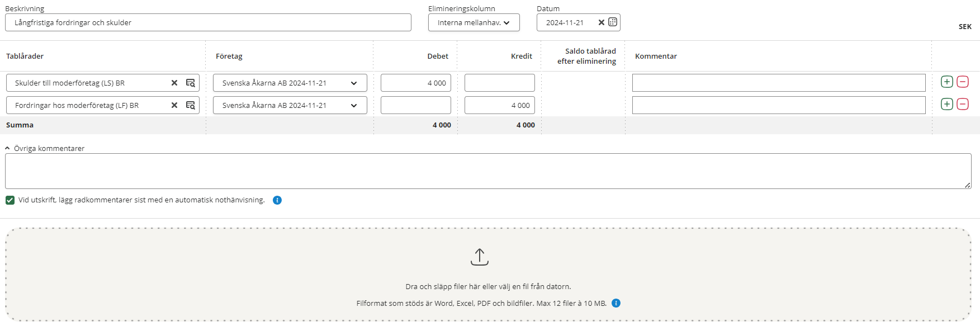Add row after the first elimination line

946,82
